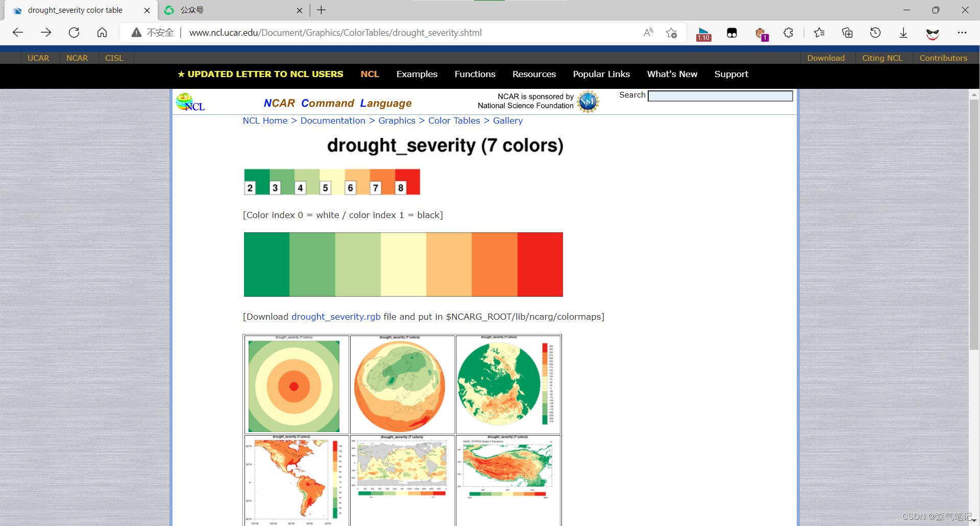The height and width of the screenshot is (526, 980).
Task: Click the not-secure warning triangle icon
Action: [136, 33]
